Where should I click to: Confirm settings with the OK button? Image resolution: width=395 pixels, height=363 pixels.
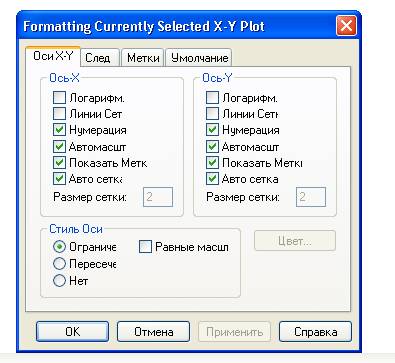(x=72, y=331)
